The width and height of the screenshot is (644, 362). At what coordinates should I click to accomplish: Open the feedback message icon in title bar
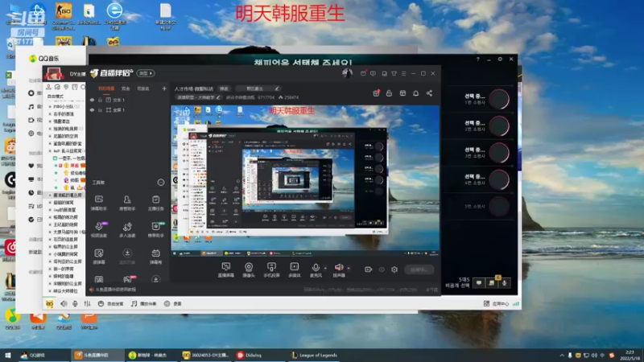coord(373,73)
